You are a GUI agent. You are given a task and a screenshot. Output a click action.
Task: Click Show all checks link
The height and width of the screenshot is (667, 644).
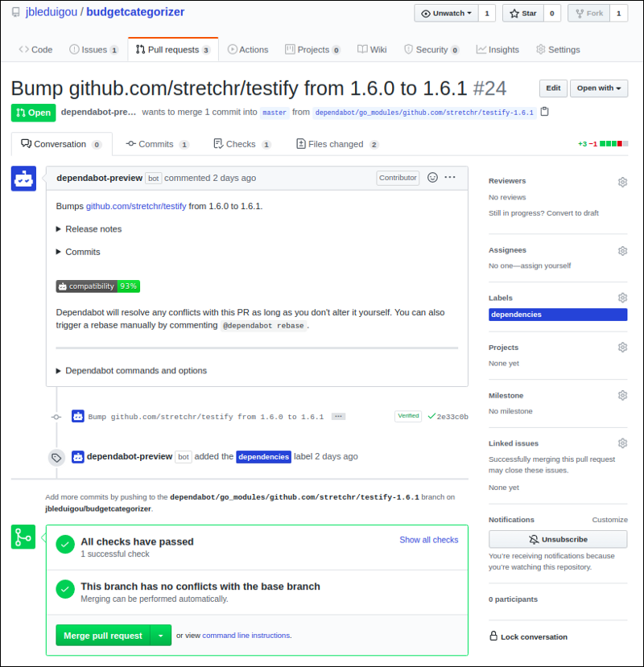tap(428, 540)
